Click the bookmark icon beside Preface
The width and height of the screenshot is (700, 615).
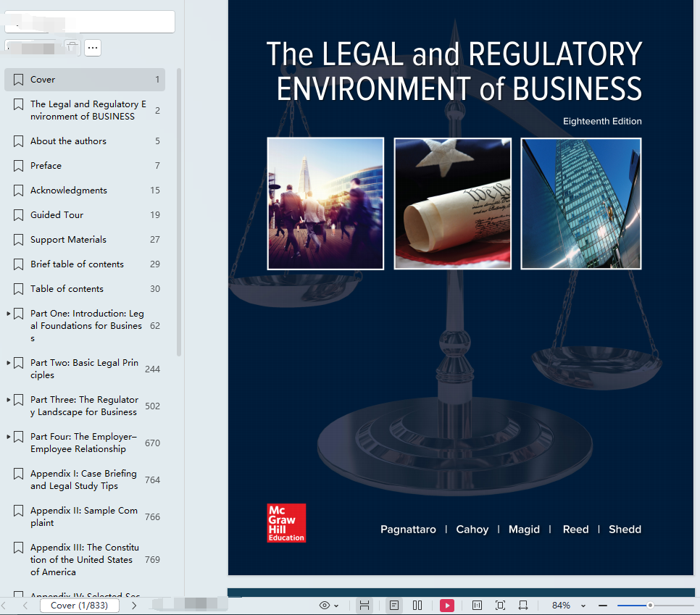(x=18, y=166)
